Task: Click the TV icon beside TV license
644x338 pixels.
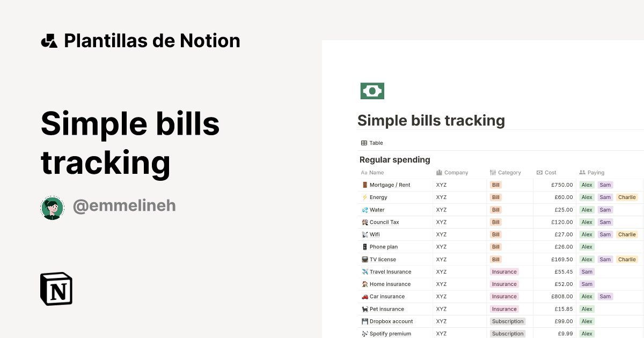Action: 364,259
